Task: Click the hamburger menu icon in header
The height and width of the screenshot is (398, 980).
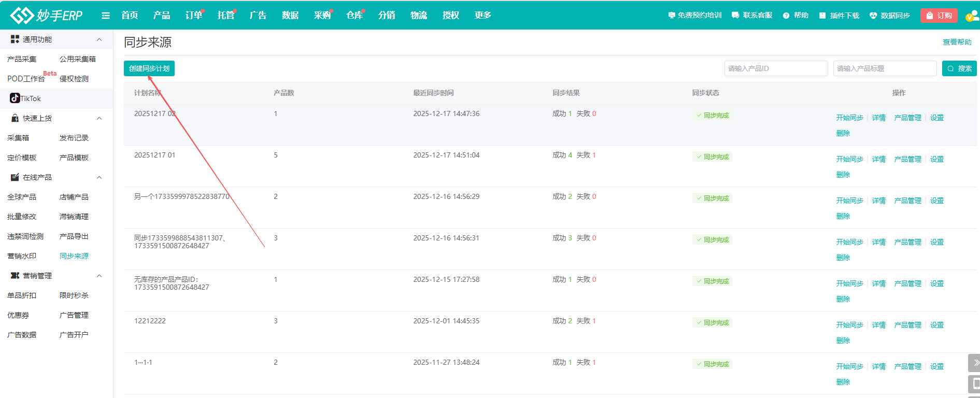Action: [x=106, y=16]
